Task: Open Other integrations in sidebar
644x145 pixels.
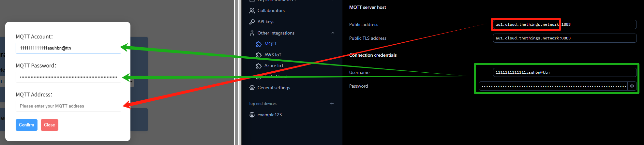Action: pos(276,33)
